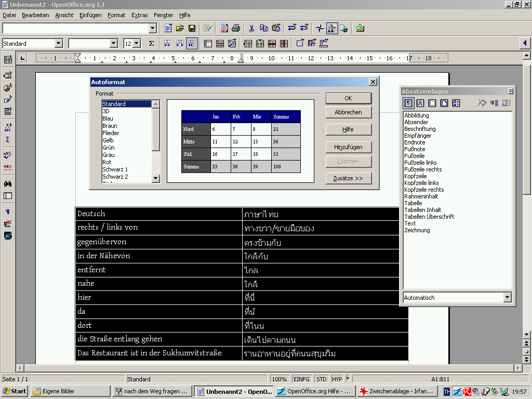The width and height of the screenshot is (532, 399).
Task: Select the character styles icon in Absatzvorlagen
Action: pos(420,103)
